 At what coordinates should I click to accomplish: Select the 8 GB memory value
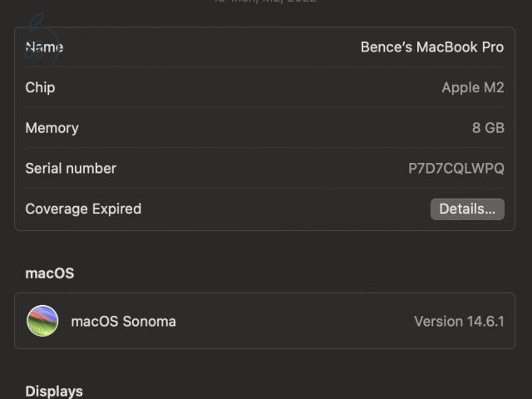coord(488,128)
